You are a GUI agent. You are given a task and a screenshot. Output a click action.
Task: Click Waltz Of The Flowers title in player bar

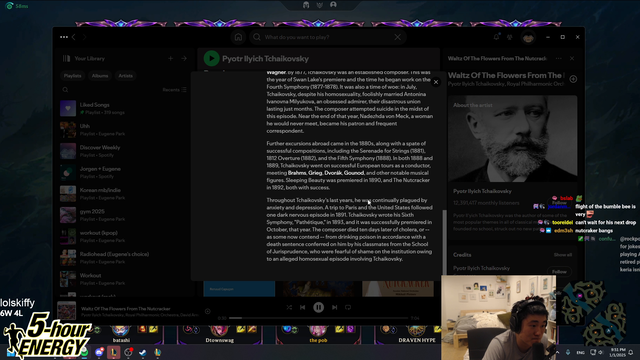(126, 309)
